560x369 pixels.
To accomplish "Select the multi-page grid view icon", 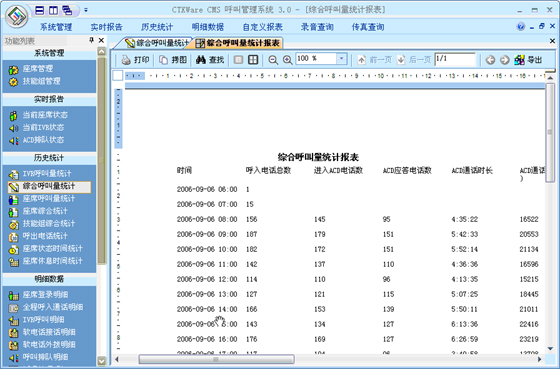I will tap(253, 60).
